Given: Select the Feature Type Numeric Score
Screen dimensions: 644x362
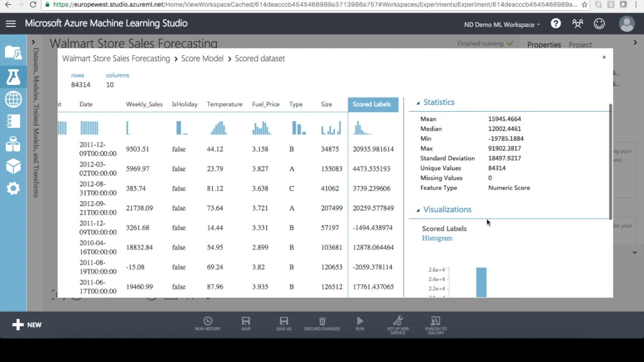Looking at the screenshot, I should (x=509, y=188).
